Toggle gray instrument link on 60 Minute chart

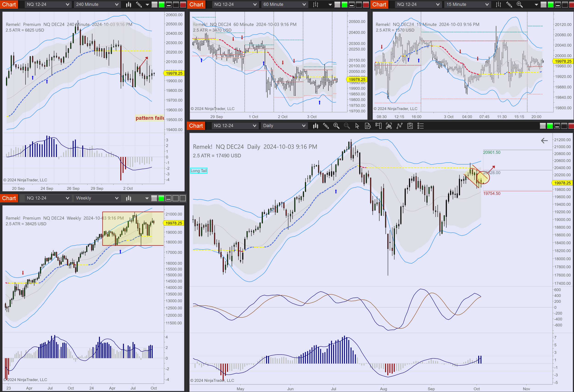[337, 4]
